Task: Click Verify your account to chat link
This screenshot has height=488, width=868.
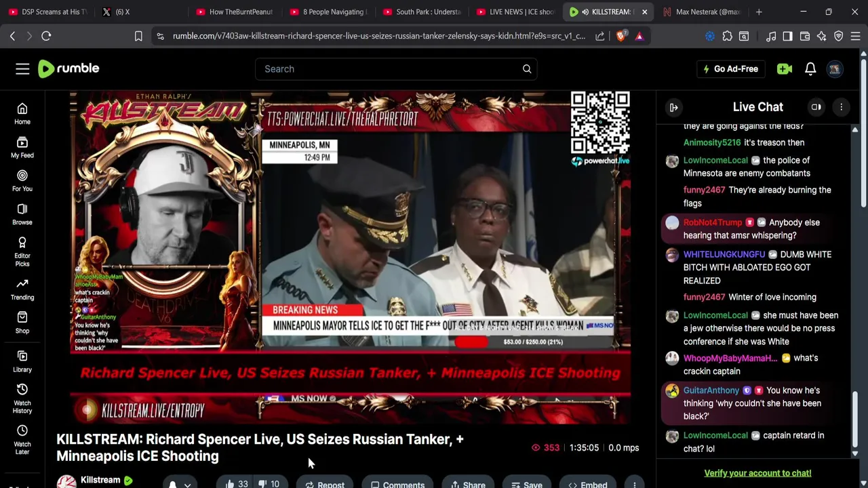Action: pos(757,473)
